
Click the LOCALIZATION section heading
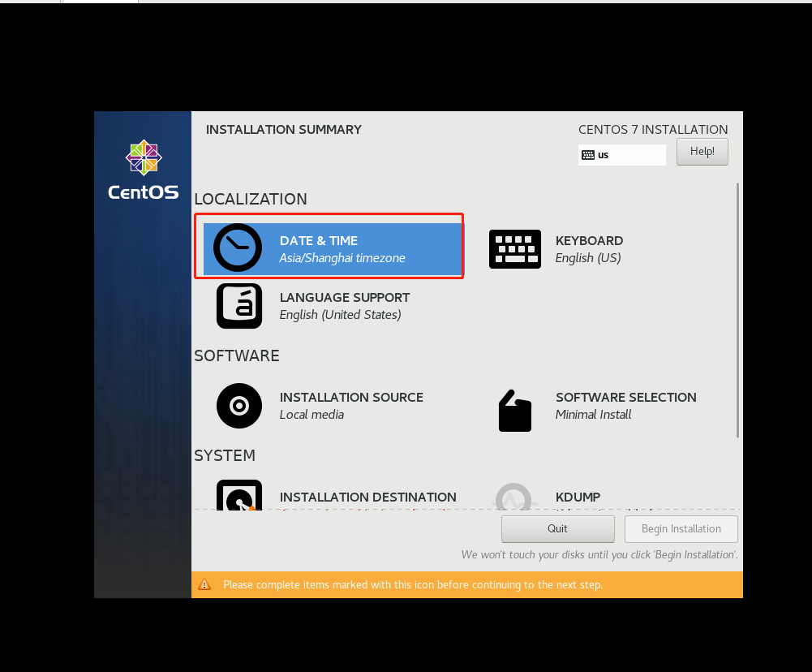pos(251,199)
